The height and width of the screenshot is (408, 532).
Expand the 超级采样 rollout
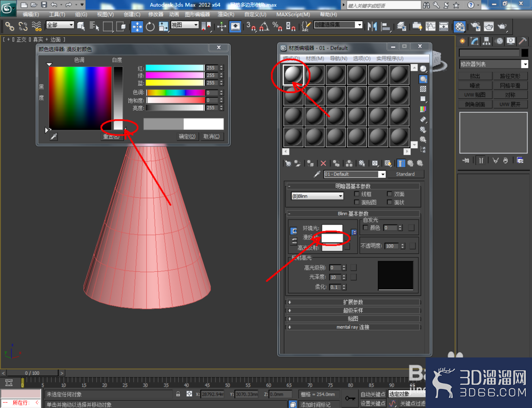pyautogui.click(x=353, y=310)
